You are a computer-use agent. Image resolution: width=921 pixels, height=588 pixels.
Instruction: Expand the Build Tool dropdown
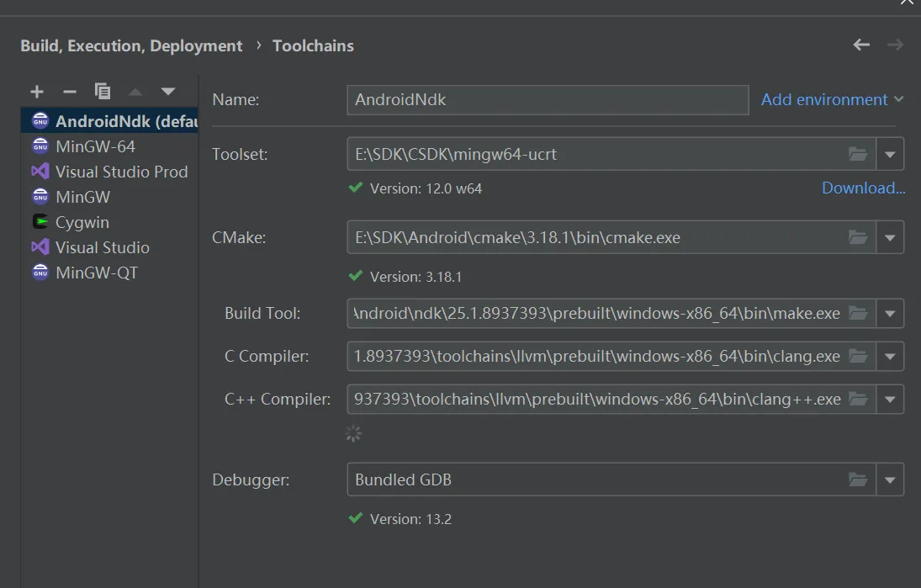(890, 313)
